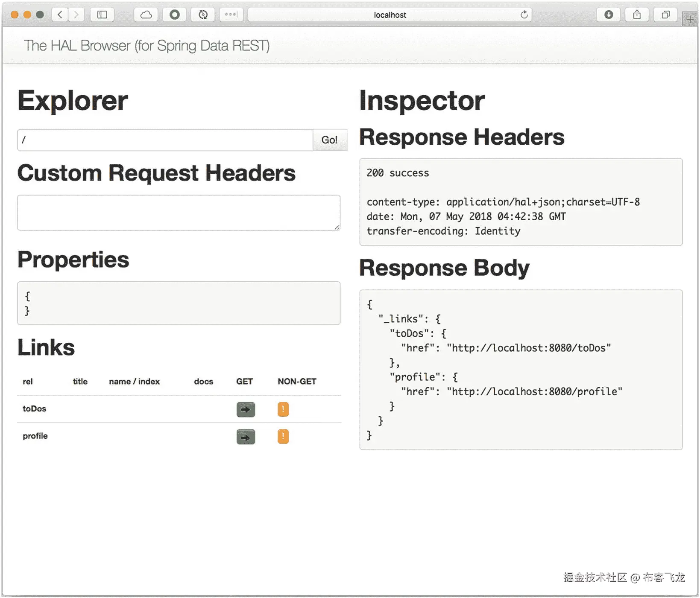This screenshot has width=700, height=598.
Task: Click the NON-GET column header
Action: pos(297,381)
